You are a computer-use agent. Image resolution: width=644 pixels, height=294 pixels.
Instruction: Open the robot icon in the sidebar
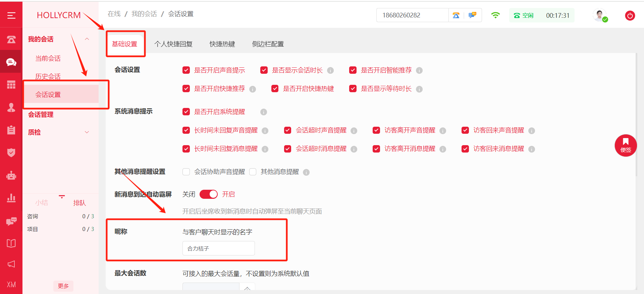(x=11, y=175)
